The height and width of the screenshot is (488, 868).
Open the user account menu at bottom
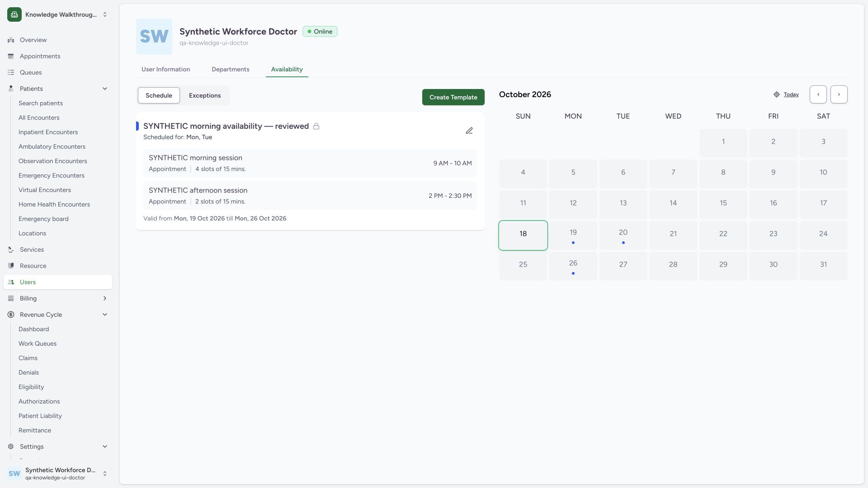(58, 474)
